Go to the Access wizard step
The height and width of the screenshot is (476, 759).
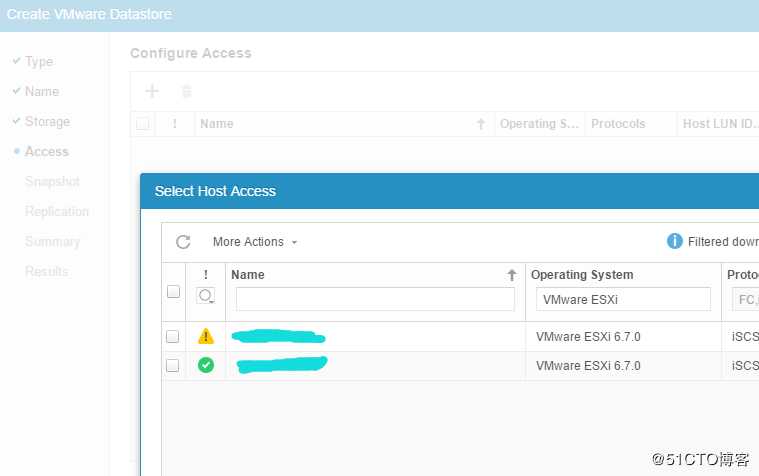click(46, 152)
